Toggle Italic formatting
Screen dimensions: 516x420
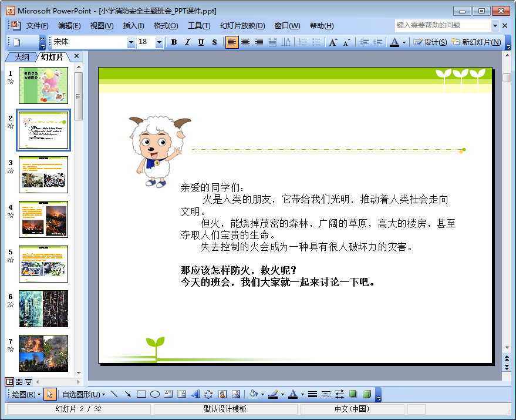click(187, 42)
